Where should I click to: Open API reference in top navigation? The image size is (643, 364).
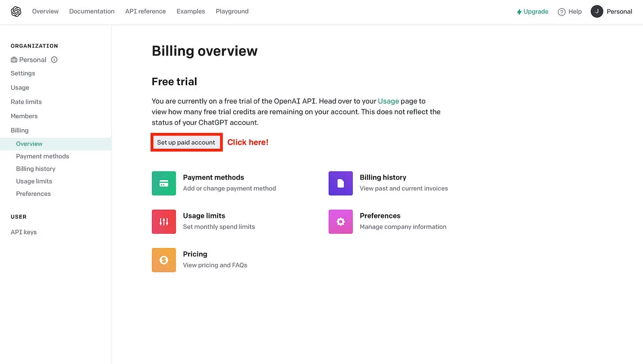coord(146,11)
